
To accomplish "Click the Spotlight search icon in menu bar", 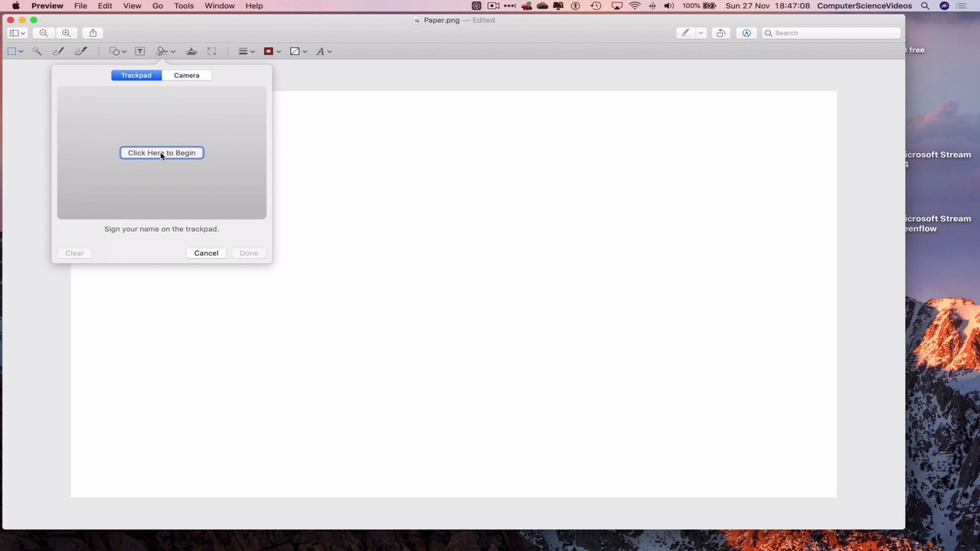I will [x=925, y=6].
